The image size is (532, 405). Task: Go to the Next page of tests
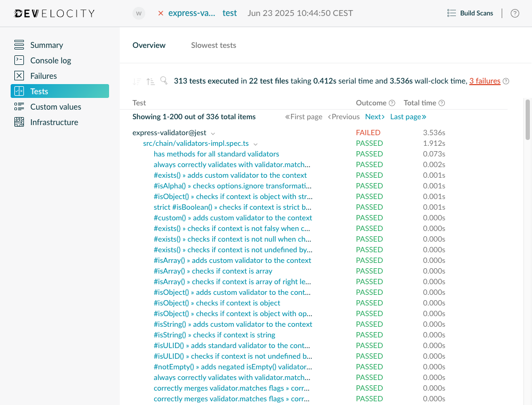[374, 117]
